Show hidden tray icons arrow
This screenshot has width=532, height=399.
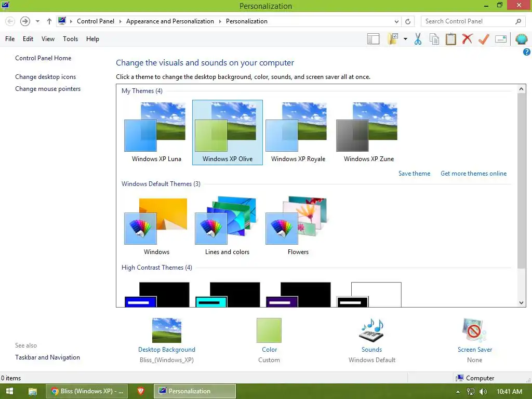click(x=458, y=392)
